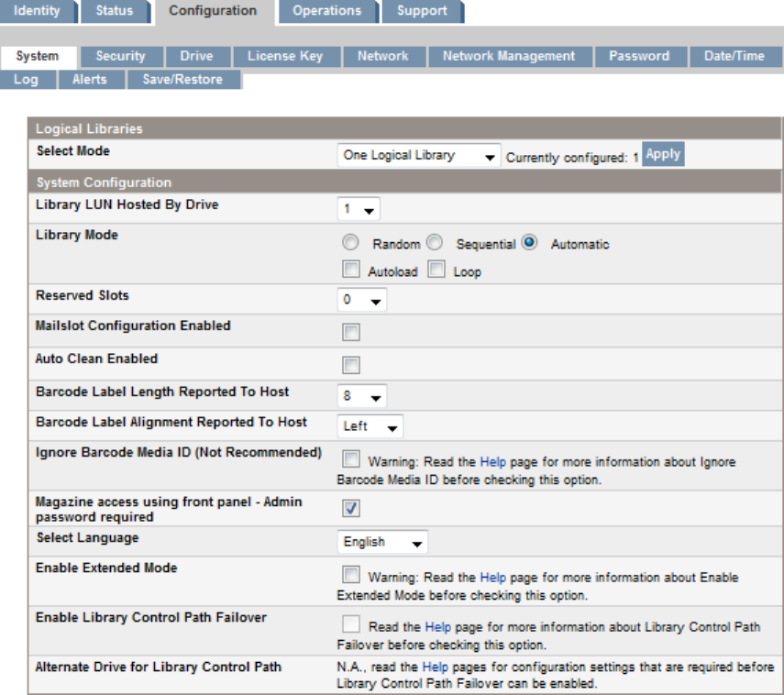This screenshot has height=695, width=784.
Task: Click the Apply button for logical libraries
Action: coord(663,154)
